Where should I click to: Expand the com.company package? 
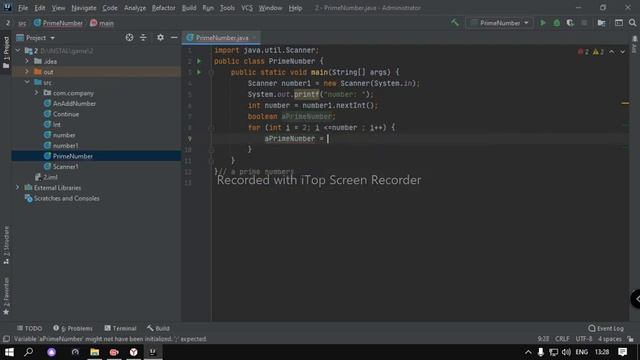click(x=37, y=93)
